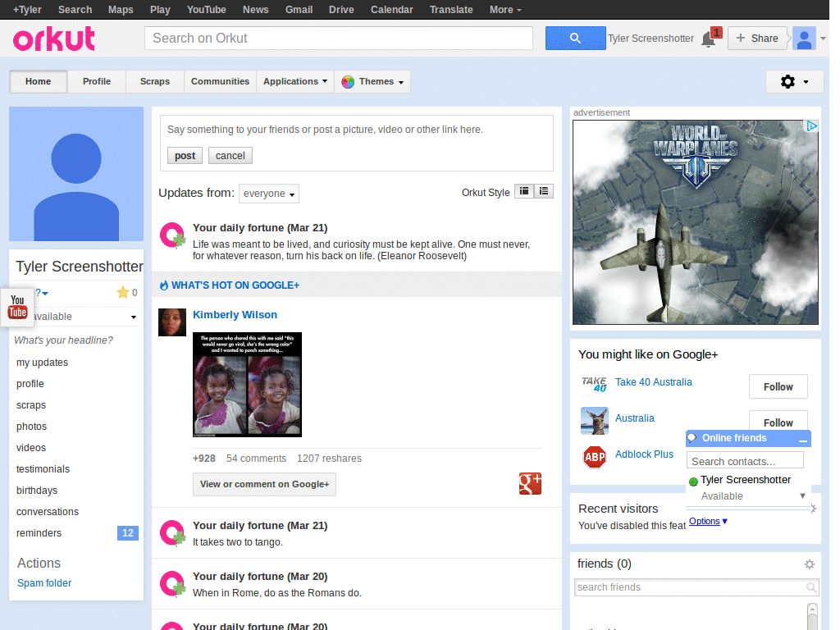Click the Adblock Plus ABP icon

[x=594, y=457]
